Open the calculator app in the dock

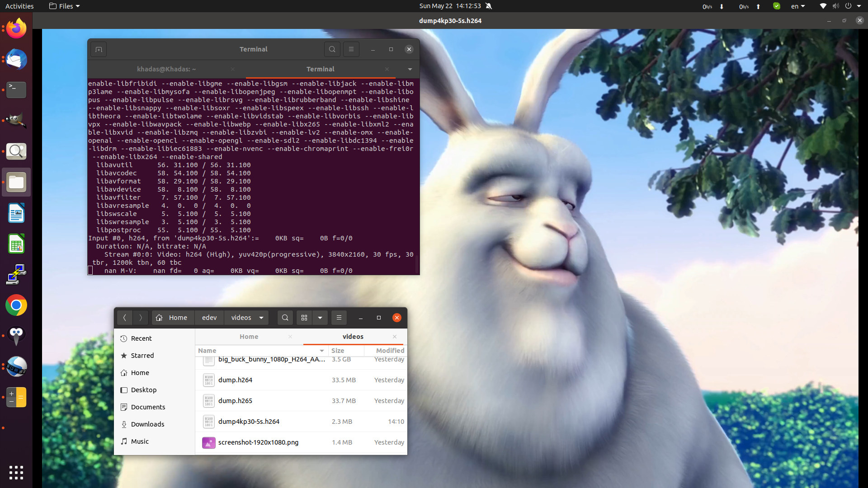point(16,397)
